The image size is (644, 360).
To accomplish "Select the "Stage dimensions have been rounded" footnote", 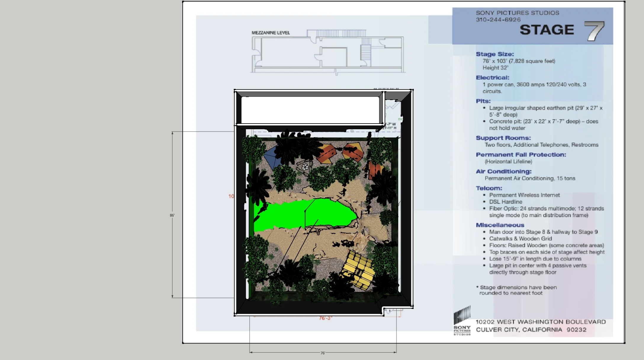I will pyautogui.click(x=516, y=290).
